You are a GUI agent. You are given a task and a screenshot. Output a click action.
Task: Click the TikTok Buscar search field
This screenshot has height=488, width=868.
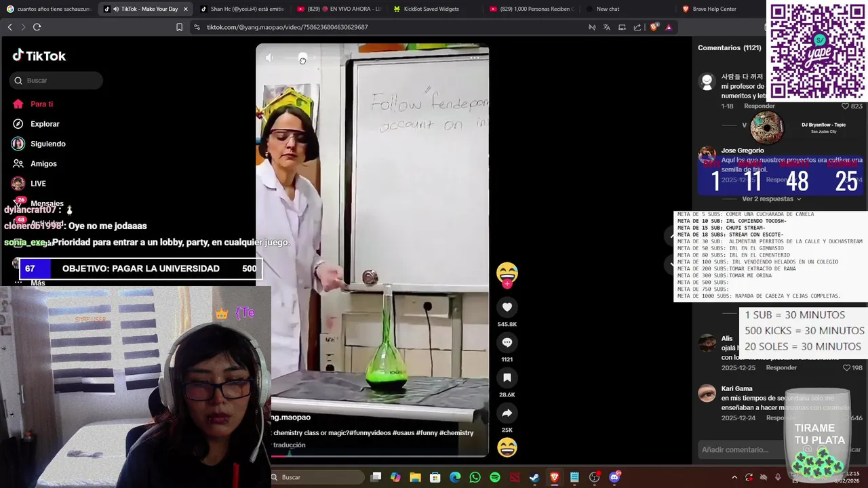(x=56, y=81)
